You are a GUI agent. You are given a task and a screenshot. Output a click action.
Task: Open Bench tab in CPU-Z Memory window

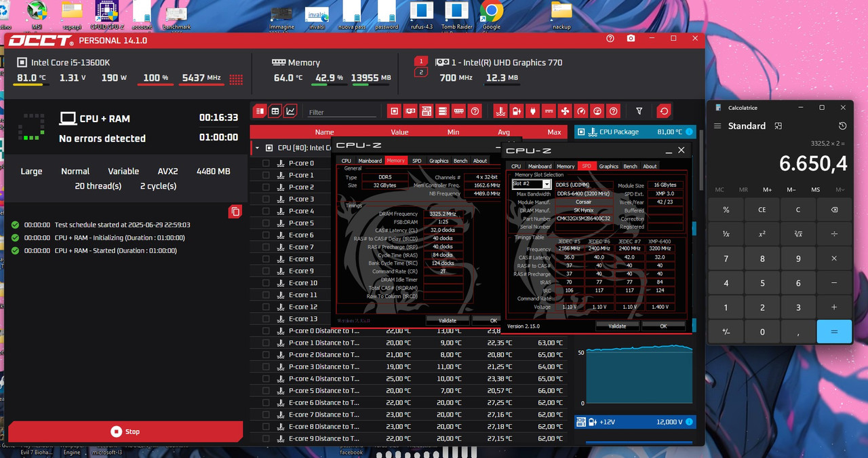[x=460, y=161]
